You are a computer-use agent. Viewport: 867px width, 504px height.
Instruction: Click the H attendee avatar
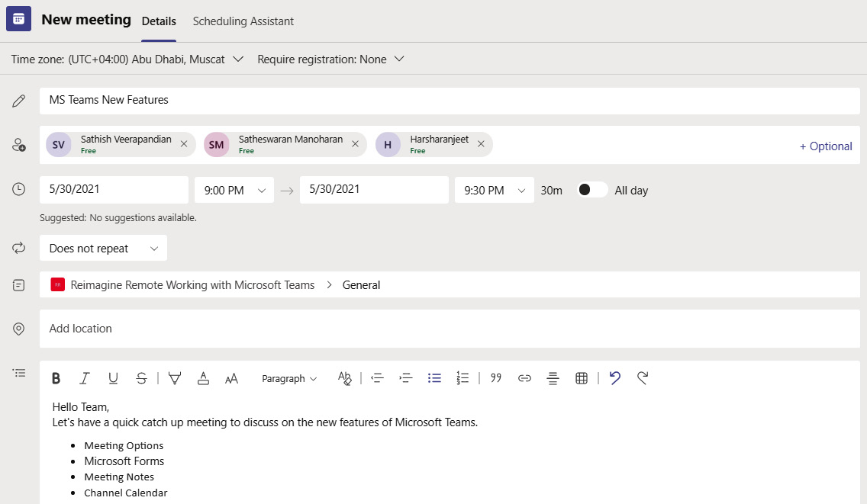(x=388, y=145)
